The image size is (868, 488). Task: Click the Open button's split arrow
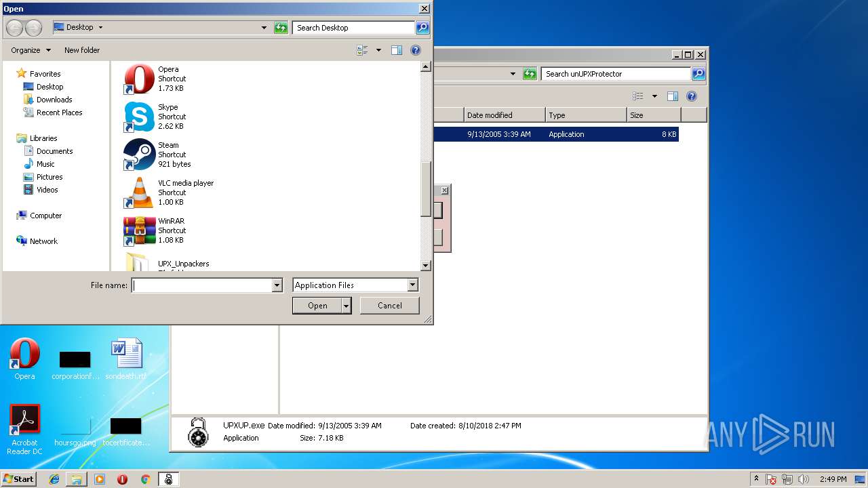[x=347, y=306]
